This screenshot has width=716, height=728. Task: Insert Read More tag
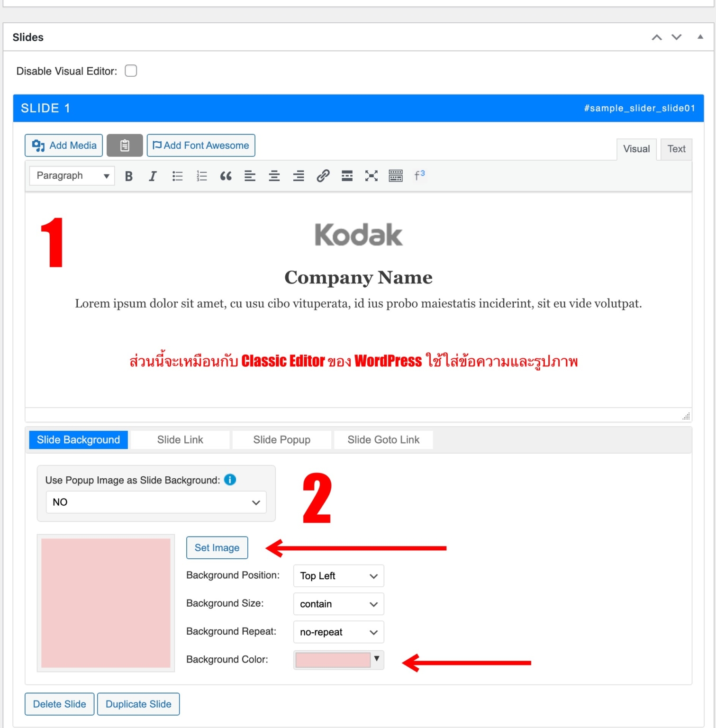click(x=347, y=176)
